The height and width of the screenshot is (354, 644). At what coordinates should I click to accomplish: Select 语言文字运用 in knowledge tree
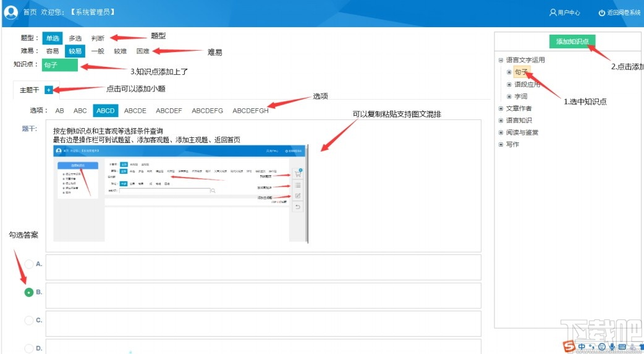[x=525, y=60]
